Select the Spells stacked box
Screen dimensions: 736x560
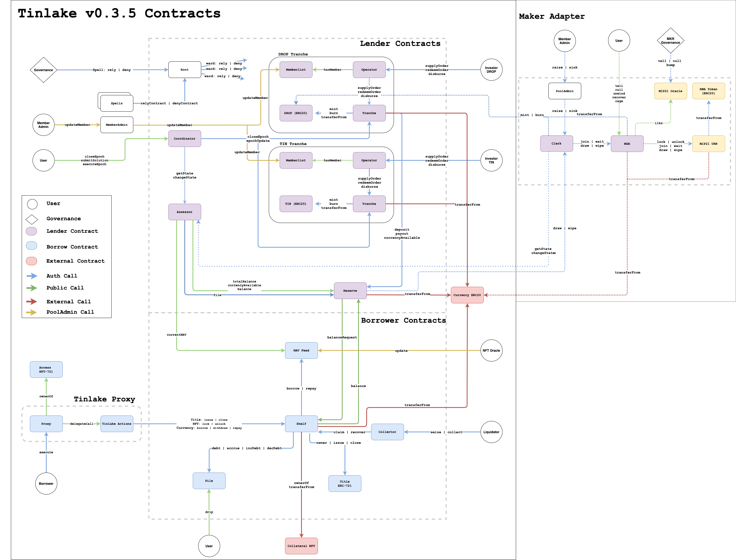pyautogui.click(x=117, y=103)
